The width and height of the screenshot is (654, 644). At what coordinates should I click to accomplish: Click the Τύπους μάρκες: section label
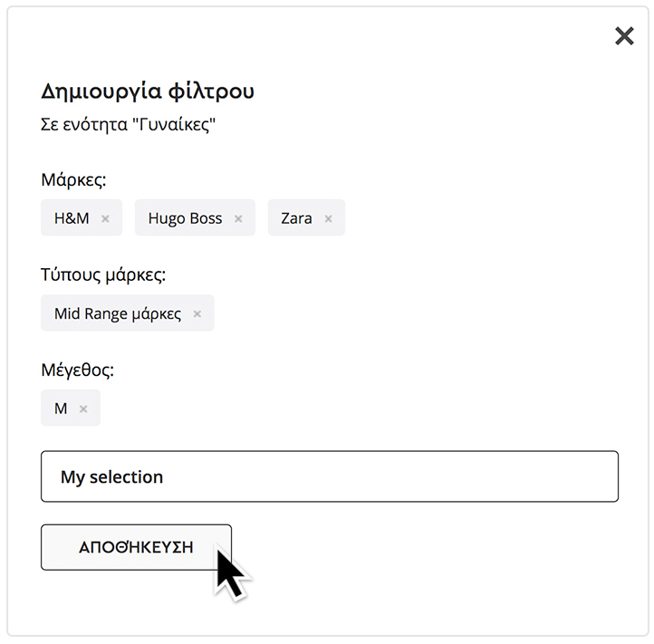pyautogui.click(x=103, y=274)
